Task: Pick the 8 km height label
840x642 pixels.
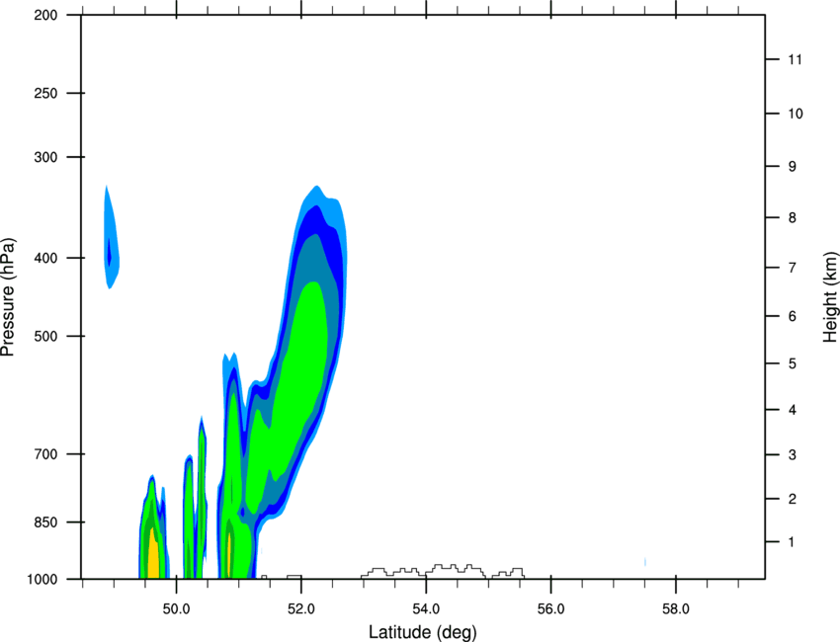Action: tap(793, 218)
